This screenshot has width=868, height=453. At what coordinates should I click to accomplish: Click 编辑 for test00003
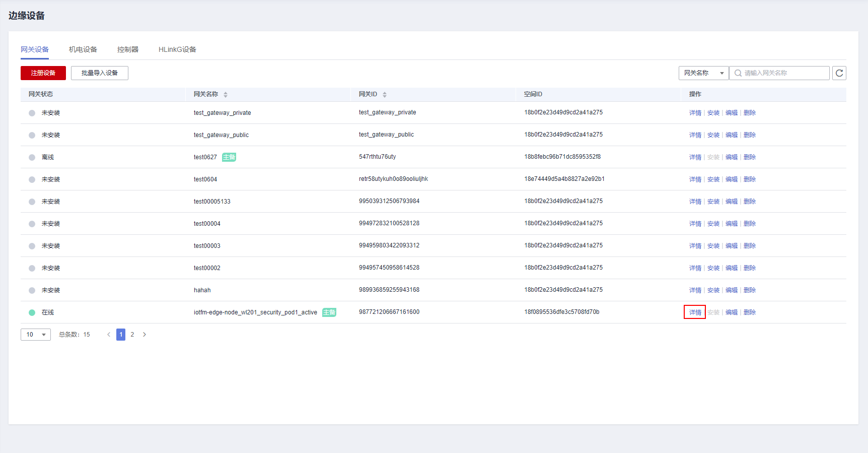[x=732, y=246]
